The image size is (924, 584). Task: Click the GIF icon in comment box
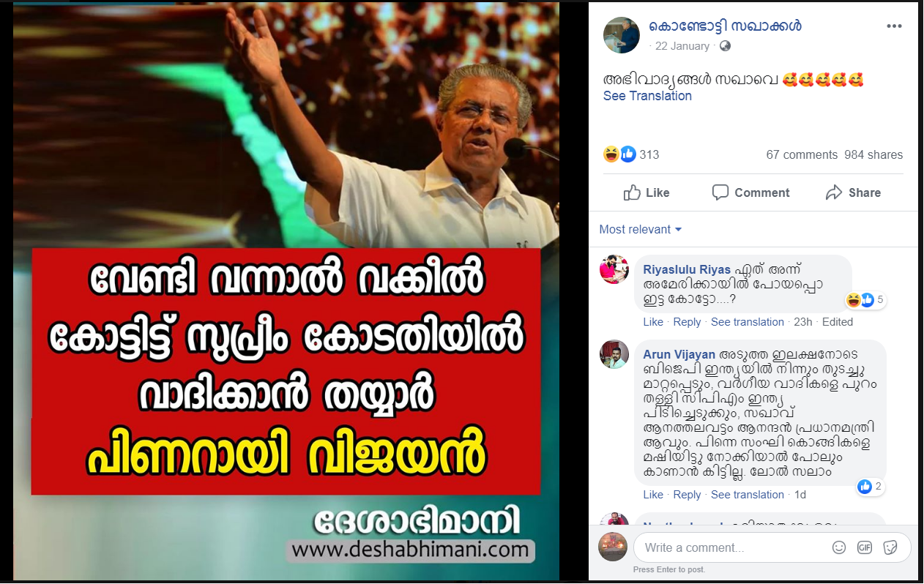coord(865,547)
